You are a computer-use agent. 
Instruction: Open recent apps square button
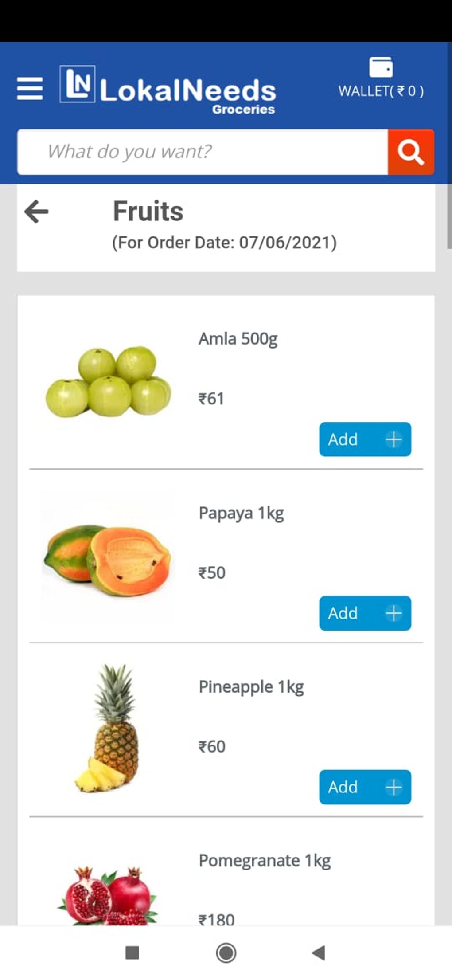(132, 952)
